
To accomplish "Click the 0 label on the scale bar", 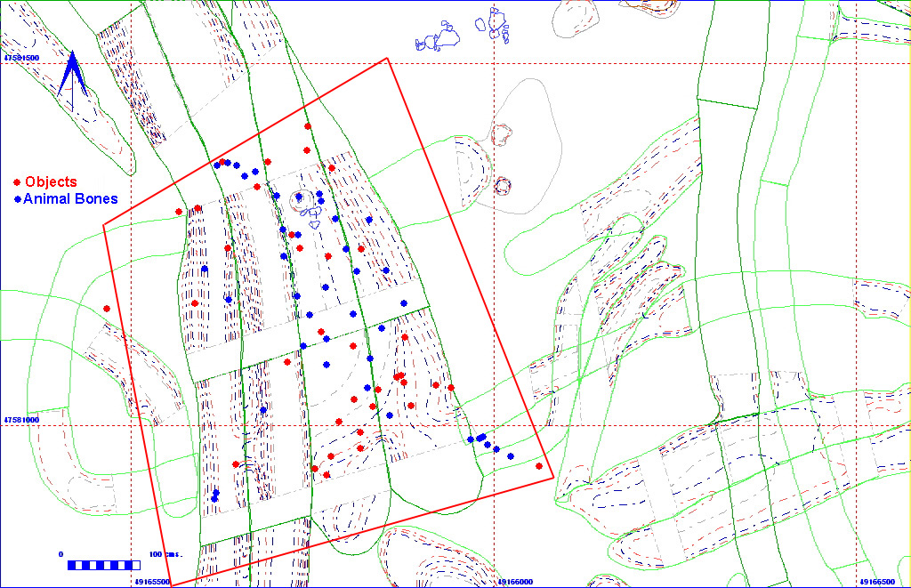I will pos(61,554).
